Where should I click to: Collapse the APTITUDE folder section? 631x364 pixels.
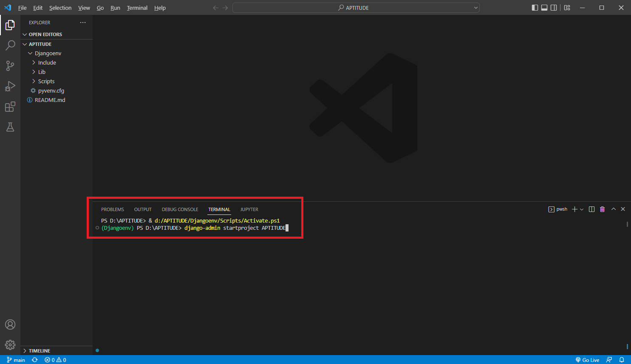pos(57,44)
